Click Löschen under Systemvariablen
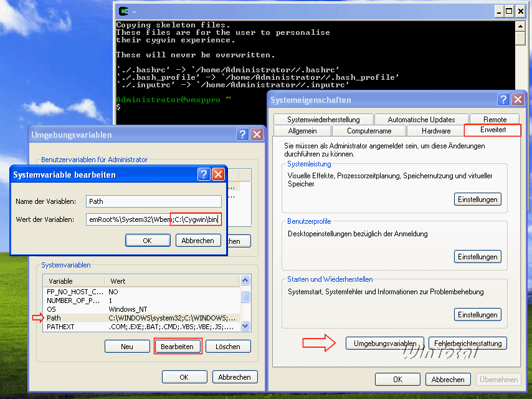 tap(228, 347)
